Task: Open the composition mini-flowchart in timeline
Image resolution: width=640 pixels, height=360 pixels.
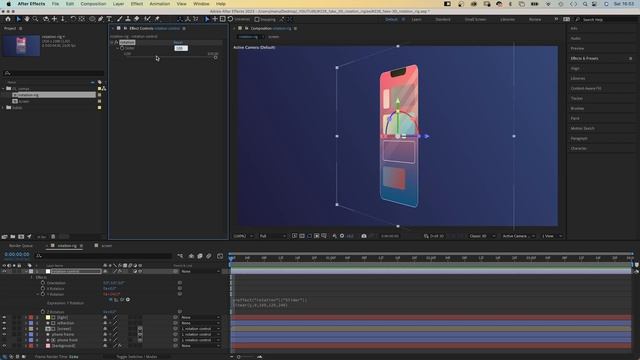Action: point(180,256)
